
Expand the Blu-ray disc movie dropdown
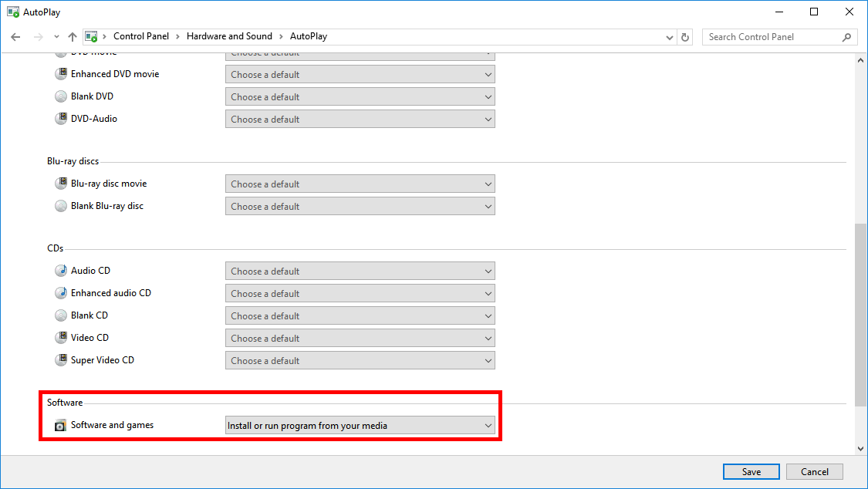(360, 184)
